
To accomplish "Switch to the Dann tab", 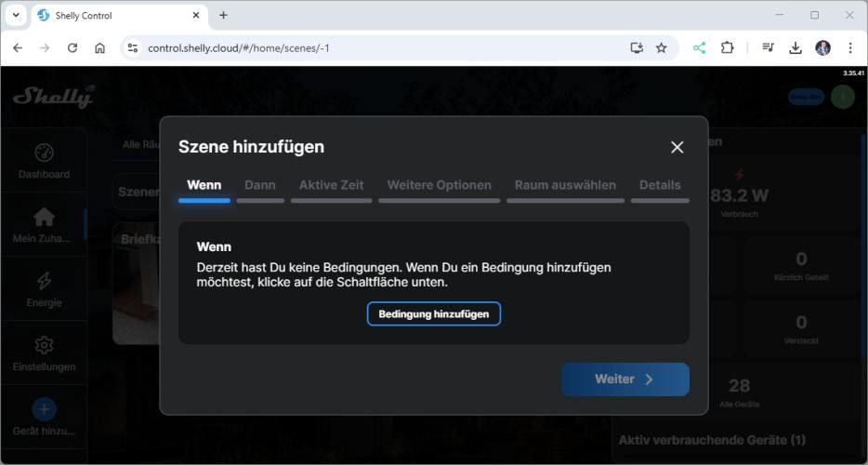I will click(260, 185).
